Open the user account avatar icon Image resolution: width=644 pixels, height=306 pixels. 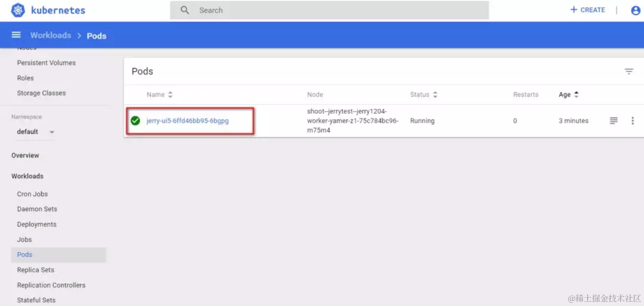coord(635,11)
